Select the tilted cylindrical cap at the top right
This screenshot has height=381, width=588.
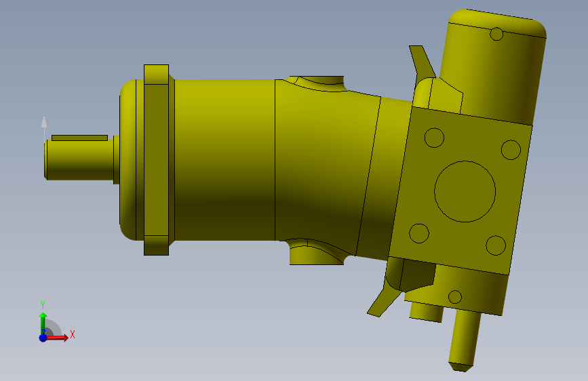493,66
